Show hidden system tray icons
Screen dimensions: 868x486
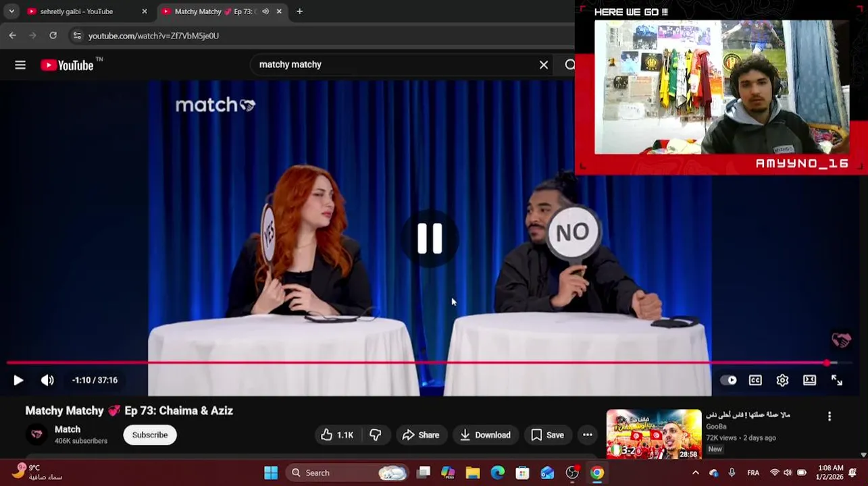(696, 473)
